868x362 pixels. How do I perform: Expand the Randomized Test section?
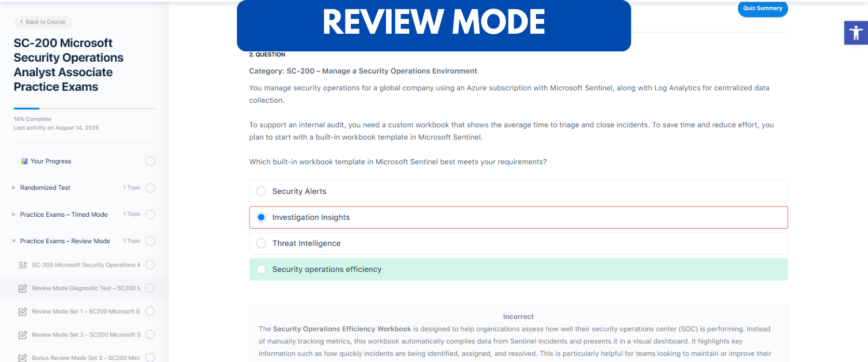[14, 188]
